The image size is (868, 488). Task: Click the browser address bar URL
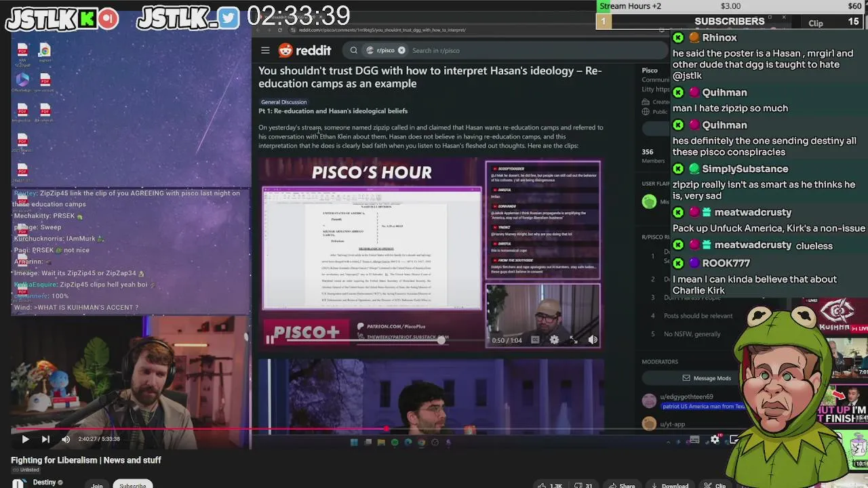click(382, 30)
